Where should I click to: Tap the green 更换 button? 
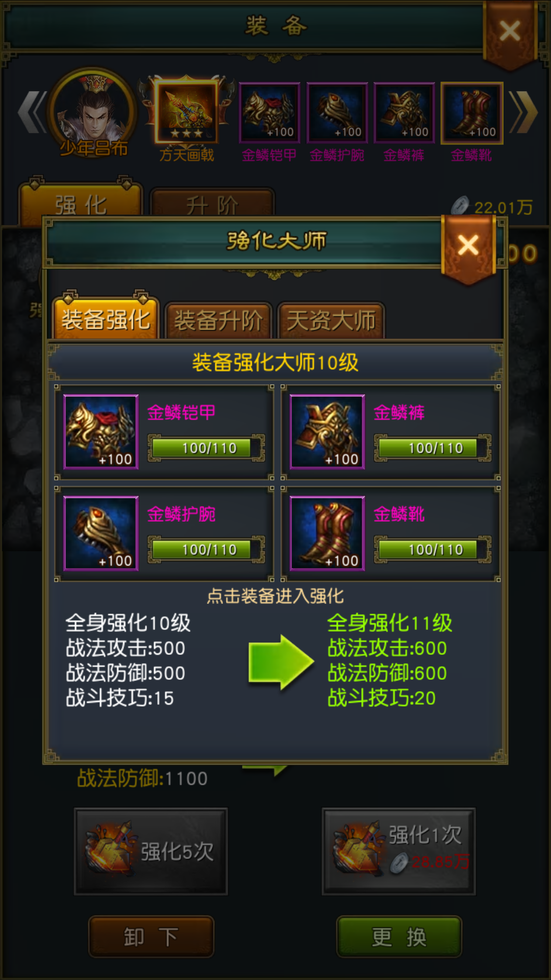pos(399,937)
